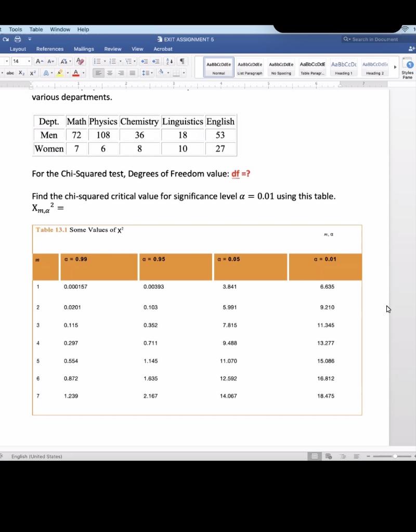Screen dimensions: 416x532
Task: Open the Window menu
Action: point(60,30)
